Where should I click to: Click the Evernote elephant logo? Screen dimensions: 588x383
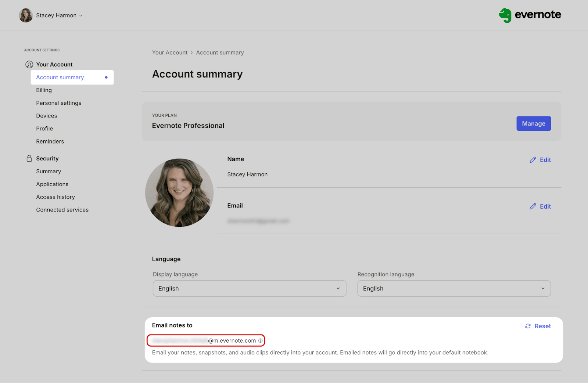(x=505, y=15)
